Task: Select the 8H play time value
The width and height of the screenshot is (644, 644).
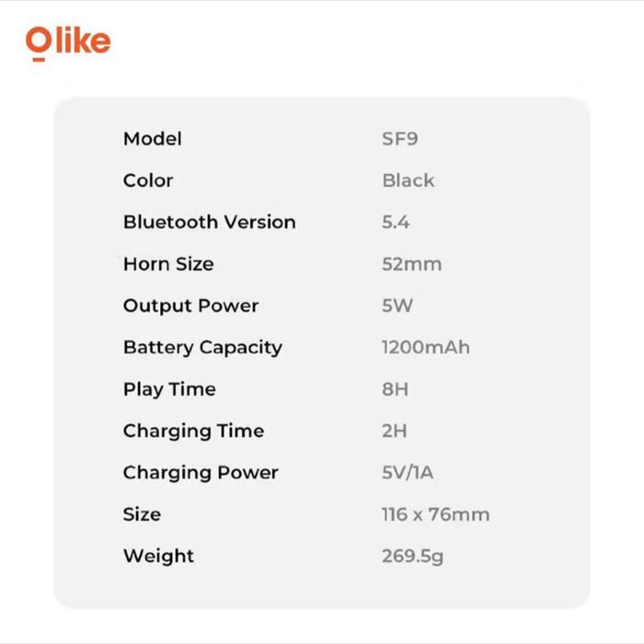Action: [x=395, y=389]
